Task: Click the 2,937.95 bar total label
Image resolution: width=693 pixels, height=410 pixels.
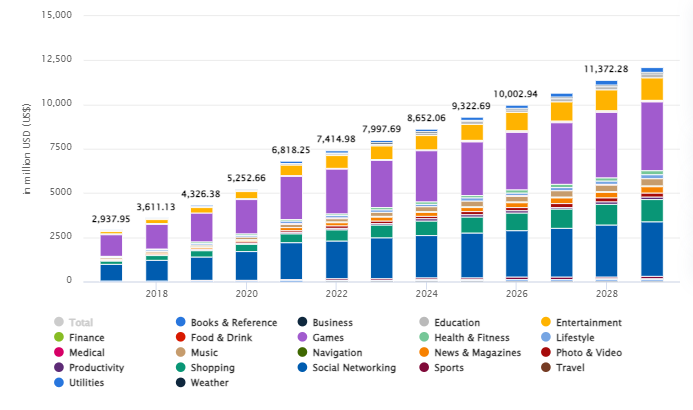Action: pyautogui.click(x=111, y=219)
